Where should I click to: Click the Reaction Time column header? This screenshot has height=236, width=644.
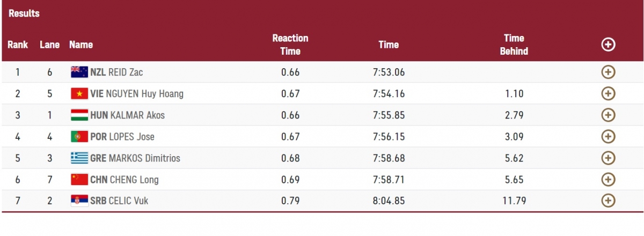pos(290,45)
